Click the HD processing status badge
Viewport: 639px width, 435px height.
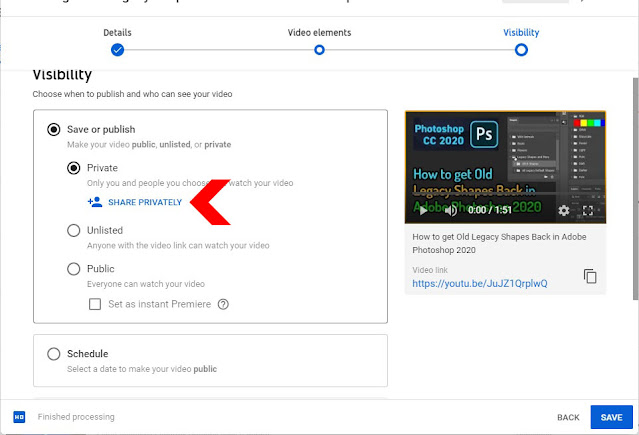click(19, 417)
